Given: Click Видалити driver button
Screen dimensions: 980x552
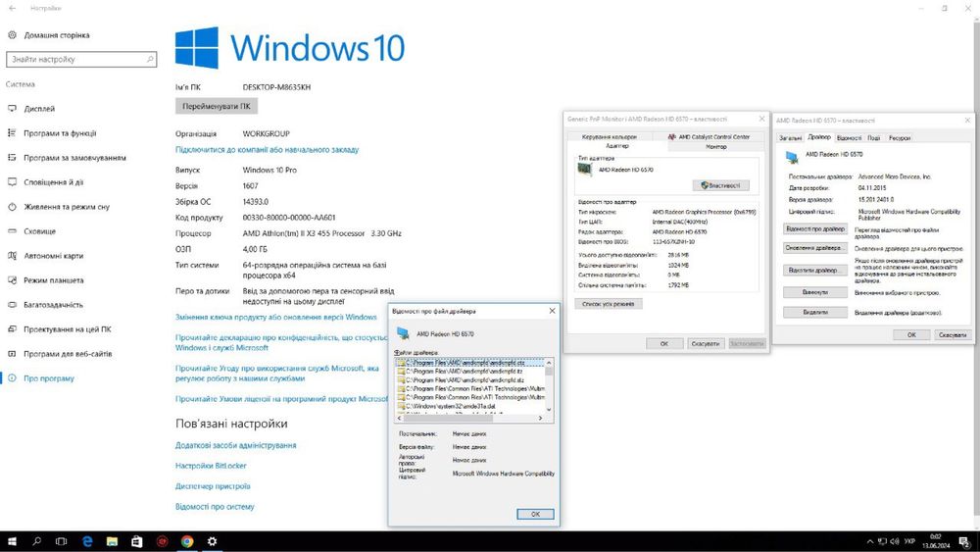Looking at the screenshot, I should 815,312.
